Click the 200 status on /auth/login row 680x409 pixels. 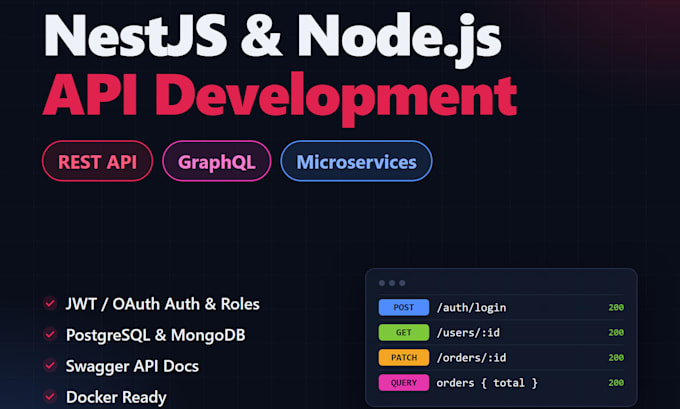pyautogui.click(x=616, y=308)
